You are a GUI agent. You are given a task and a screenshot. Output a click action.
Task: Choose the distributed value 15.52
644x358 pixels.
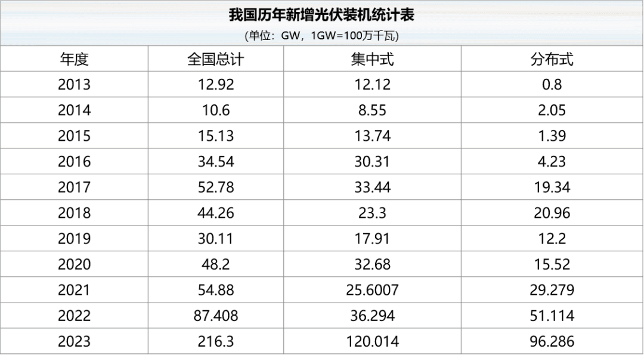point(552,264)
